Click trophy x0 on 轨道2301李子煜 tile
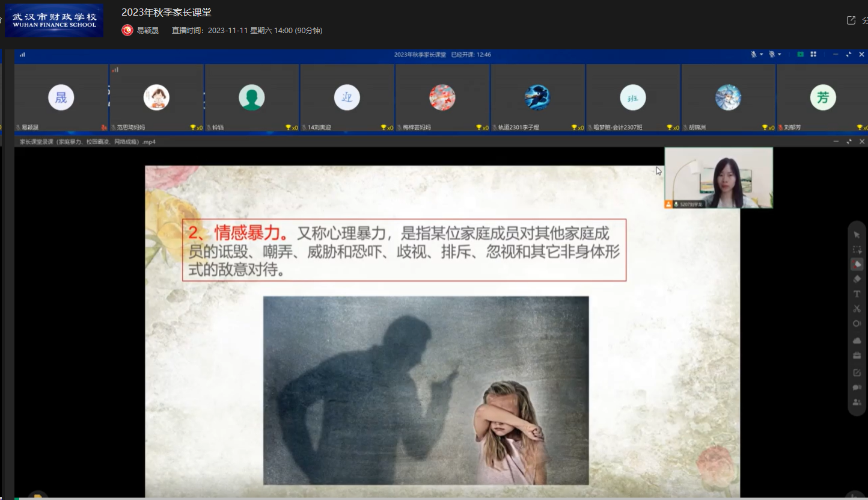Viewport: 868px width, 500px height. click(578, 128)
